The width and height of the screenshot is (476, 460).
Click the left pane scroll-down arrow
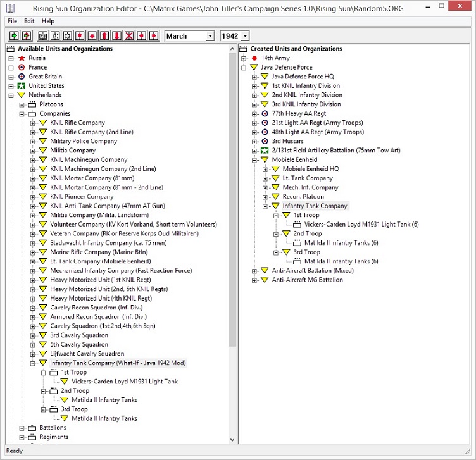[232, 440]
